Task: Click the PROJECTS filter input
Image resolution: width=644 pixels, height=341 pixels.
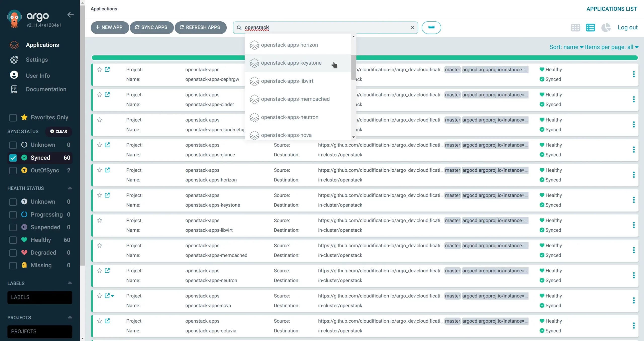Action: click(40, 332)
